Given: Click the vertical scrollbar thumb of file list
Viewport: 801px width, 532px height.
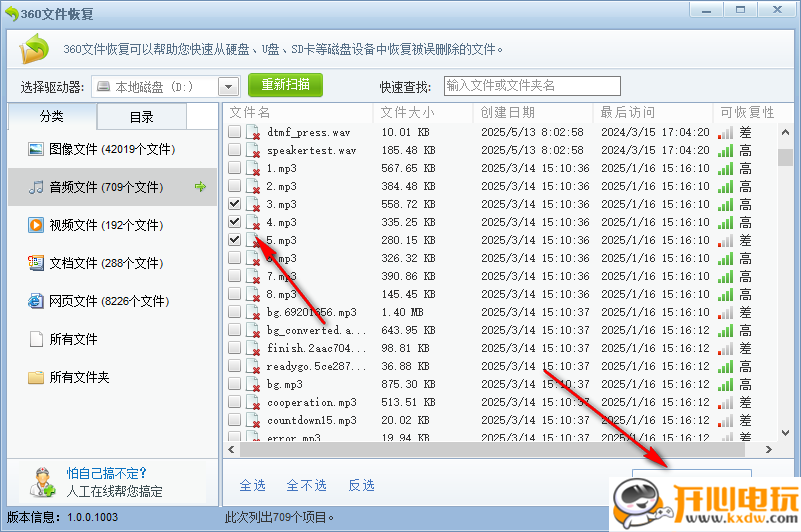Looking at the screenshot, I should pyautogui.click(x=786, y=157).
